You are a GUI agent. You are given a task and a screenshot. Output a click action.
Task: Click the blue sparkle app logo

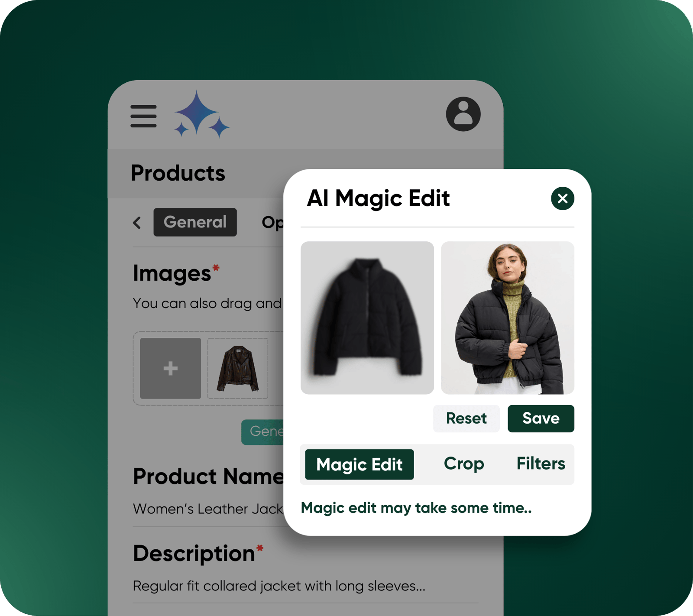click(201, 114)
